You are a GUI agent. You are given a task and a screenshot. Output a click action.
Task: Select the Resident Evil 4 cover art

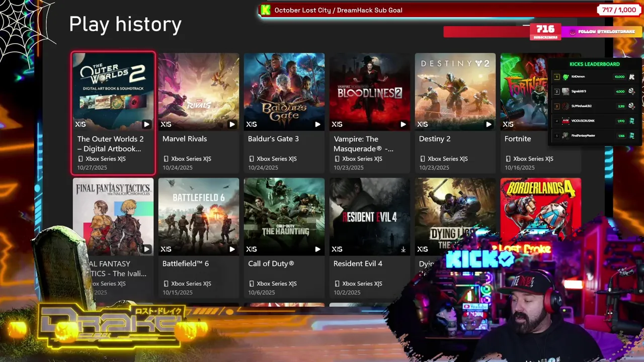pyautogui.click(x=370, y=216)
